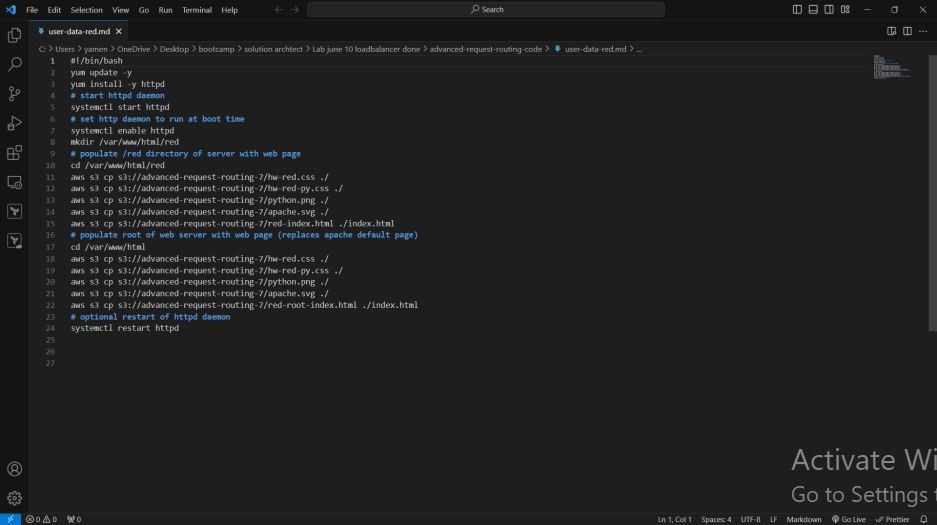Change end of line sequence LF
The width and height of the screenshot is (937, 525).
(x=773, y=519)
